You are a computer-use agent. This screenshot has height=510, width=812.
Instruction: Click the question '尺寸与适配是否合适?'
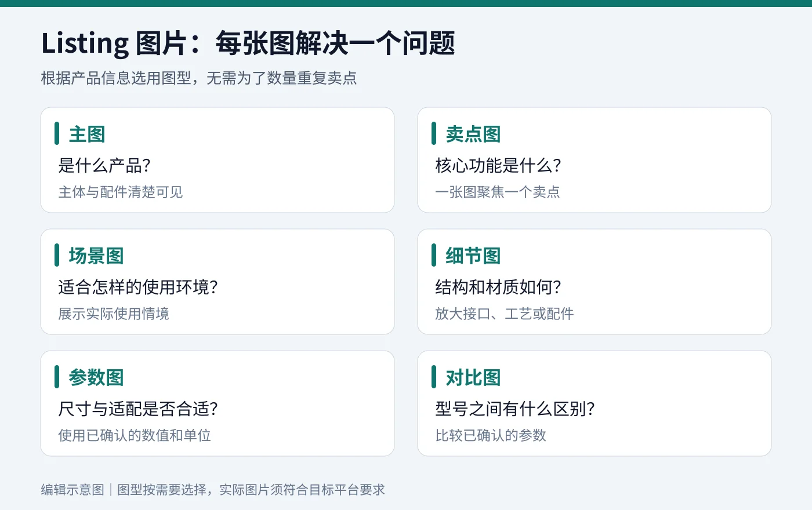pyautogui.click(x=138, y=409)
